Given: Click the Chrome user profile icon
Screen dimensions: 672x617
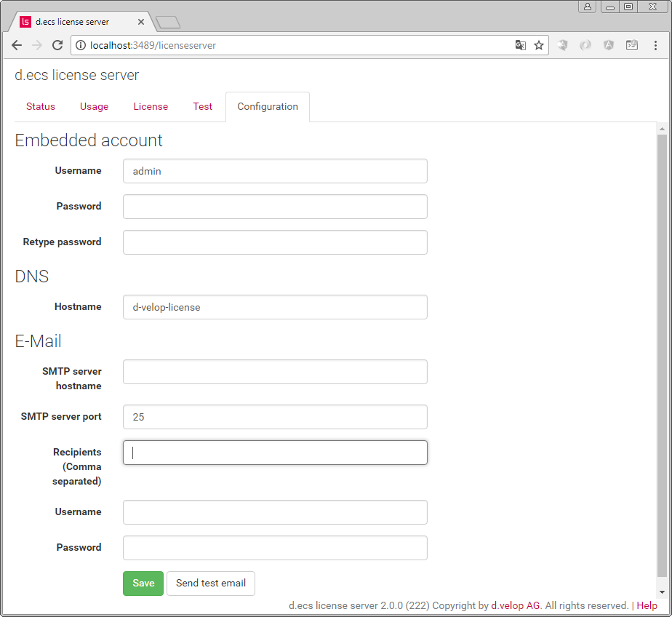Looking at the screenshot, I should click(x=587, y=7).
